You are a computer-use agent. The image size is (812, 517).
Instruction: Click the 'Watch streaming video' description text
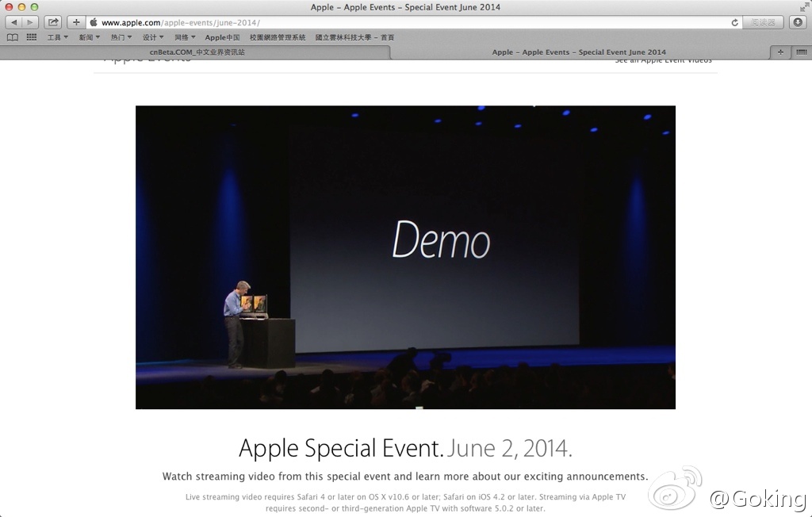(405, 477)
